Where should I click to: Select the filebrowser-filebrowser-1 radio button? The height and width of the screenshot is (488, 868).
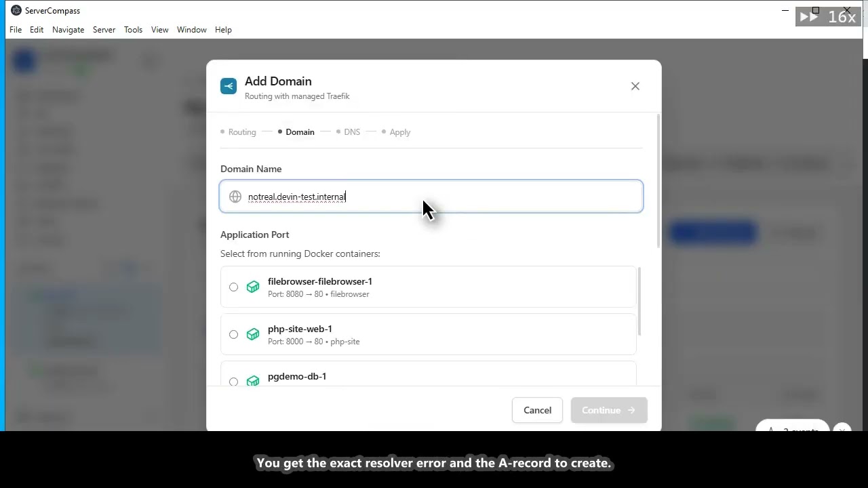[233, 287]
